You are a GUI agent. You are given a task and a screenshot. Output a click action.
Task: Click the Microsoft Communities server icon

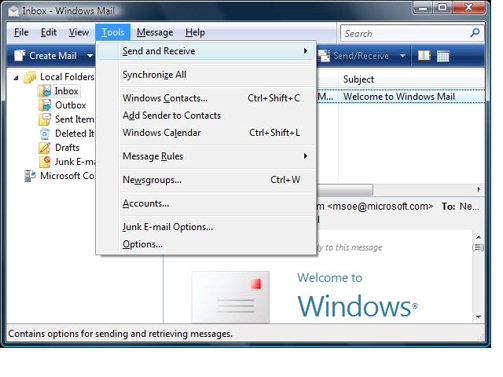click(x=30, y=176)
